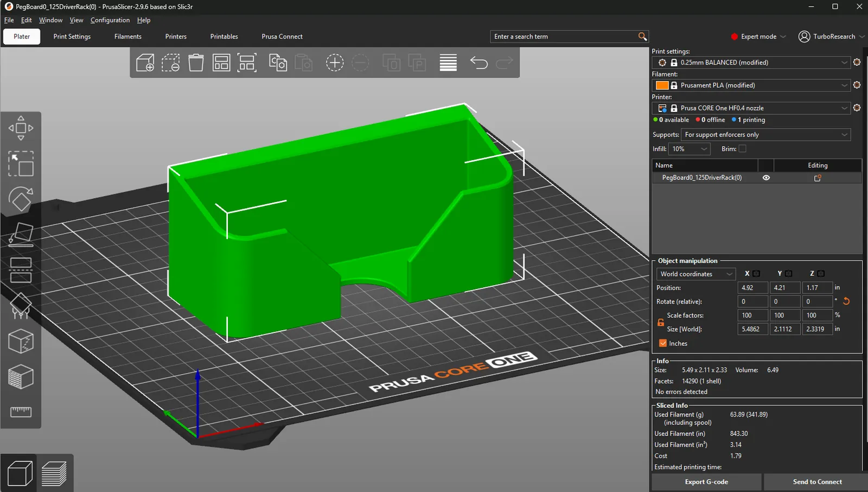This screenshot has width=868, height=492.
Task: Select the Rotate tool in left toolbar
Action: (21, 199)
